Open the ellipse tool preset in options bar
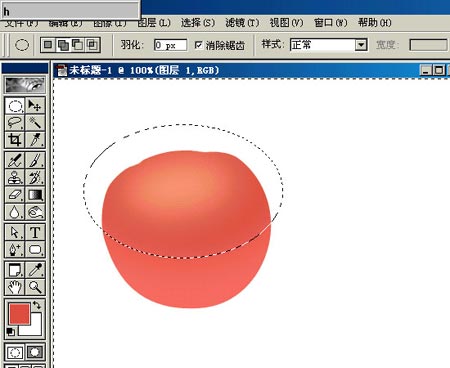This screenshot has height=368, width=450. pyautogui.click(x=22, y=45)
